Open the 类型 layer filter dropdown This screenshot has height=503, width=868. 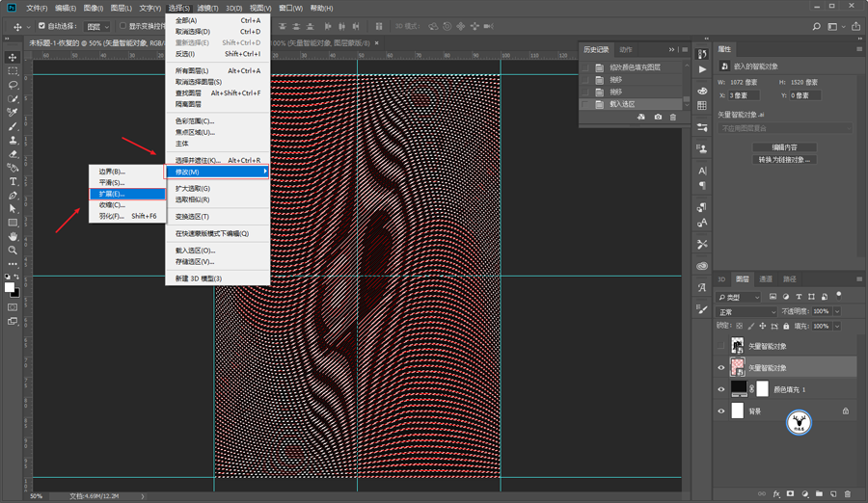pyautogui.click(x=740, y=297)
